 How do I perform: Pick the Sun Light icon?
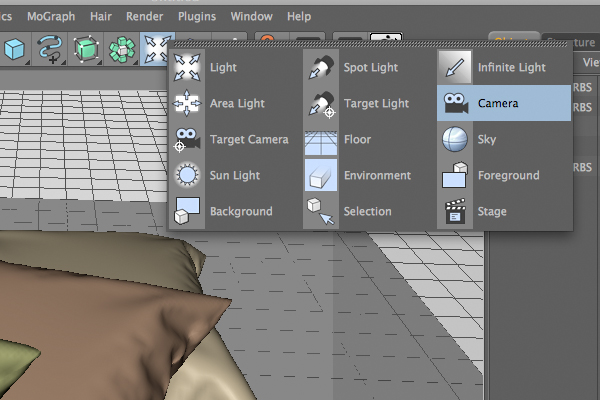187,175
